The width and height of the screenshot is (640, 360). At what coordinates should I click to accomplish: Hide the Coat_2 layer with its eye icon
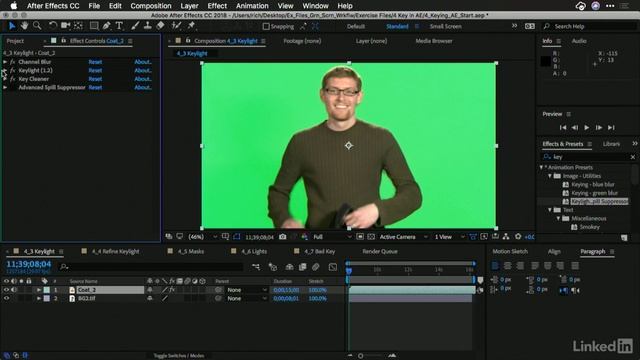(6, 290)
